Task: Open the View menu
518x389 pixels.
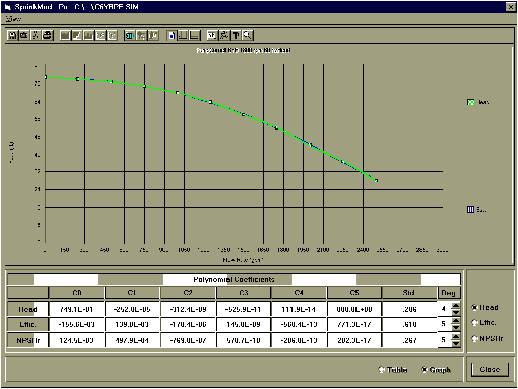Action: (13, 19)
